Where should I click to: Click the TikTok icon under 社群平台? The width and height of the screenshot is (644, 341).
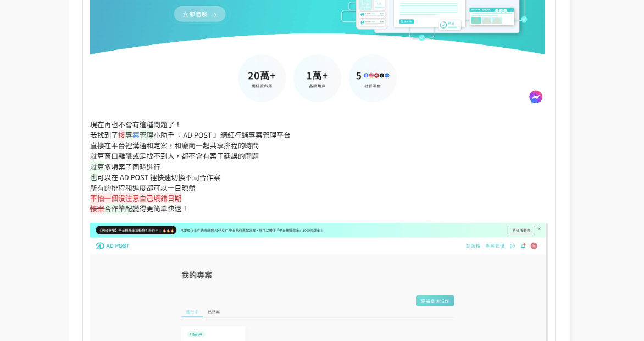(382, 76)
